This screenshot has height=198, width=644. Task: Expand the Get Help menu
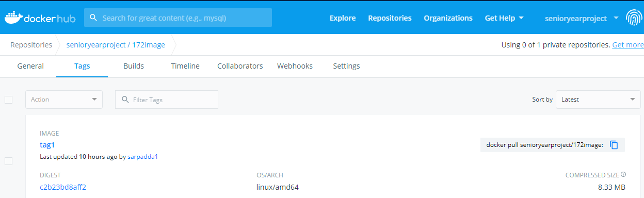coord(504,18)
